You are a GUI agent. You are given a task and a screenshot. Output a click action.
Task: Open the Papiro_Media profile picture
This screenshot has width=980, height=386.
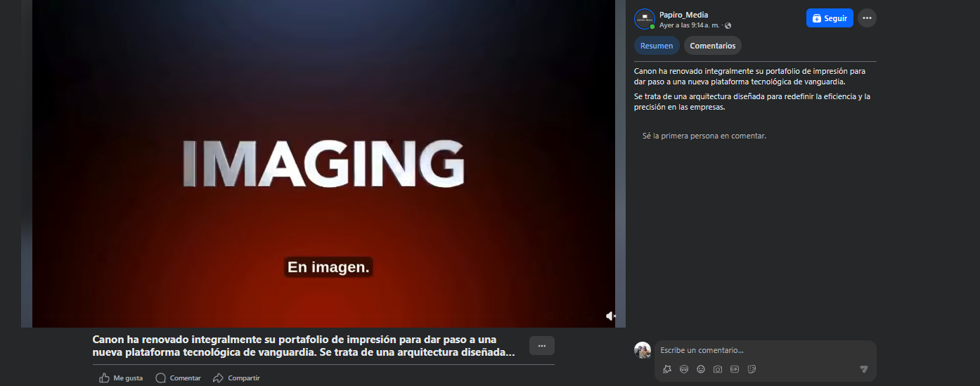pyautogui.click(x=645, y=19)
